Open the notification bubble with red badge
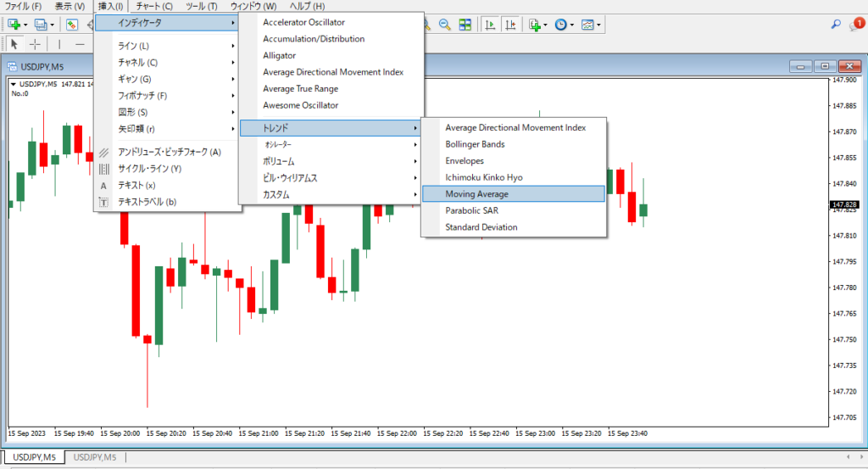 tap(856, 25)
